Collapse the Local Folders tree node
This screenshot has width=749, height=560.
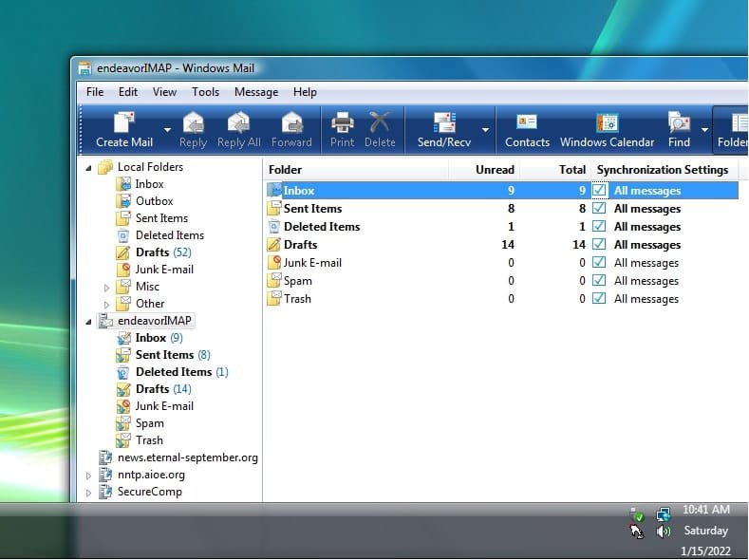[x=89, y=168]
